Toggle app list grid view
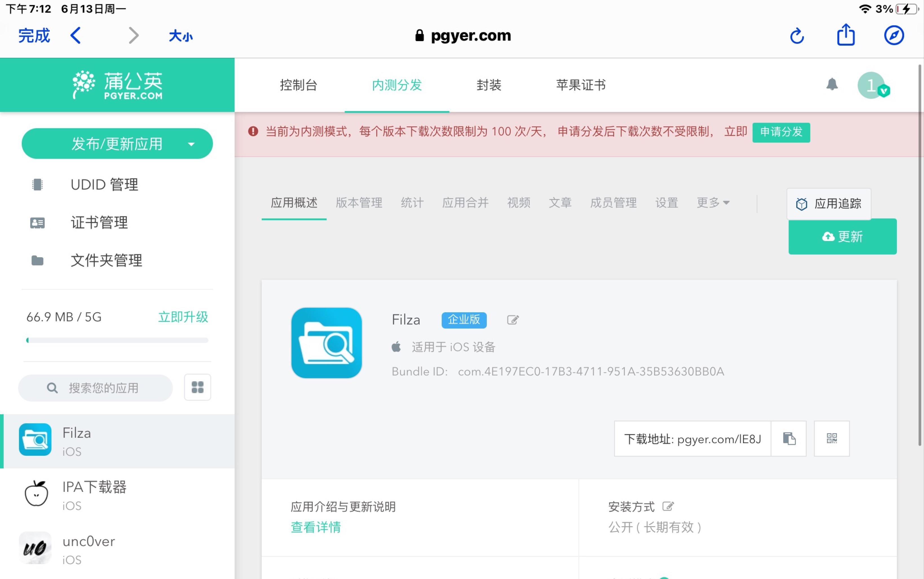Viewport: 924px width, 579px height. [x=197, y=387]
